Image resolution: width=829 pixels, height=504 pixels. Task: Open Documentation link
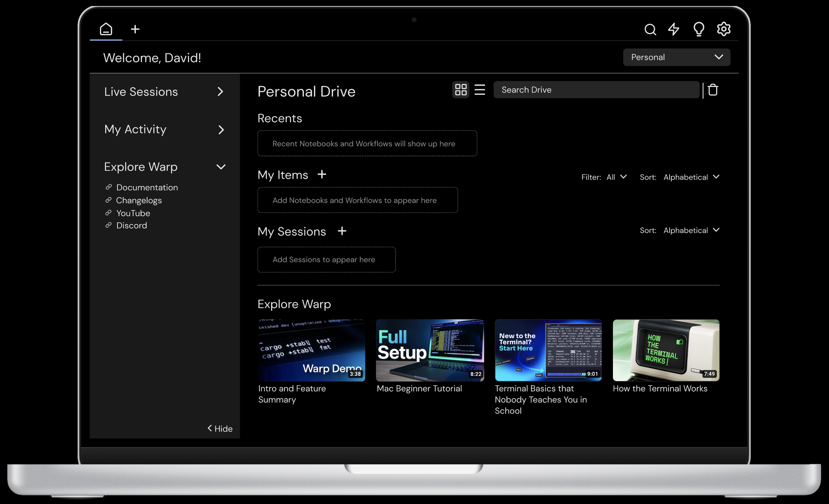pyautogui.click(x=147, y=187)
